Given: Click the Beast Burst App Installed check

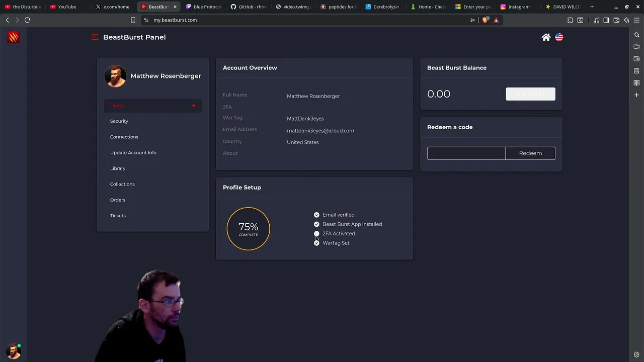Looking at the screenshot, I should (x=316, y=224).
